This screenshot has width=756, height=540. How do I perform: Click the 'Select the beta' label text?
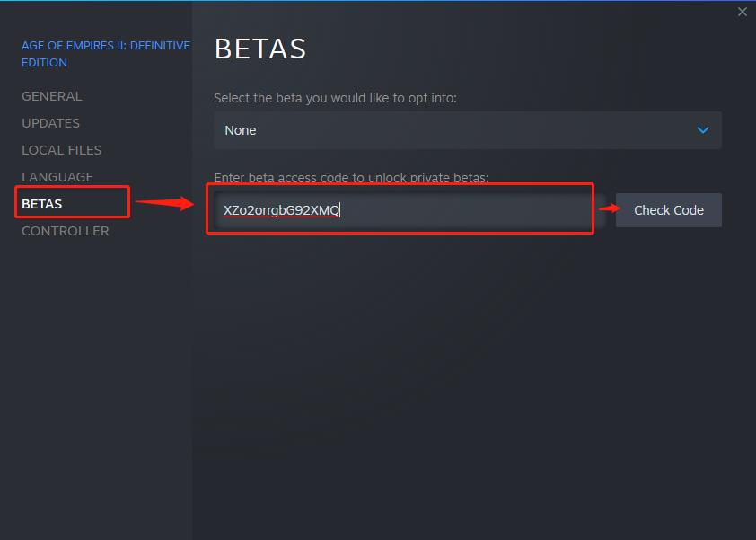335,98
